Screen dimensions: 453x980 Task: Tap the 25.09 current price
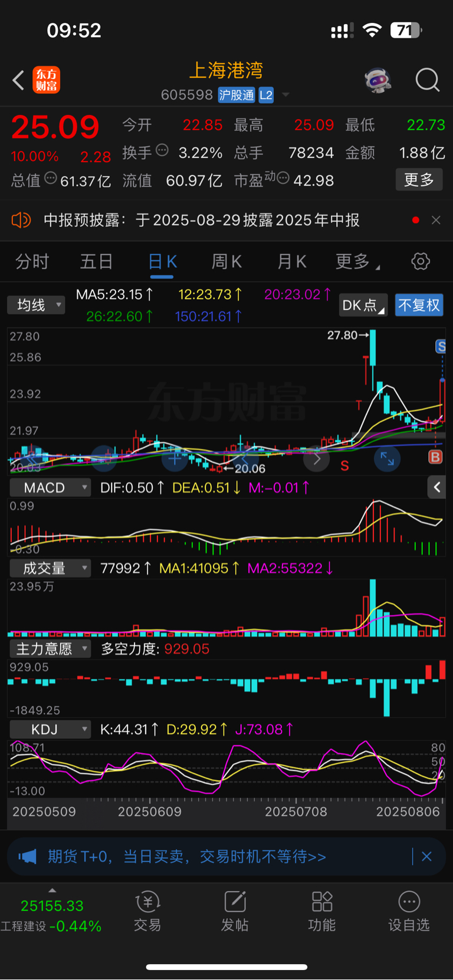pos(55,127)
